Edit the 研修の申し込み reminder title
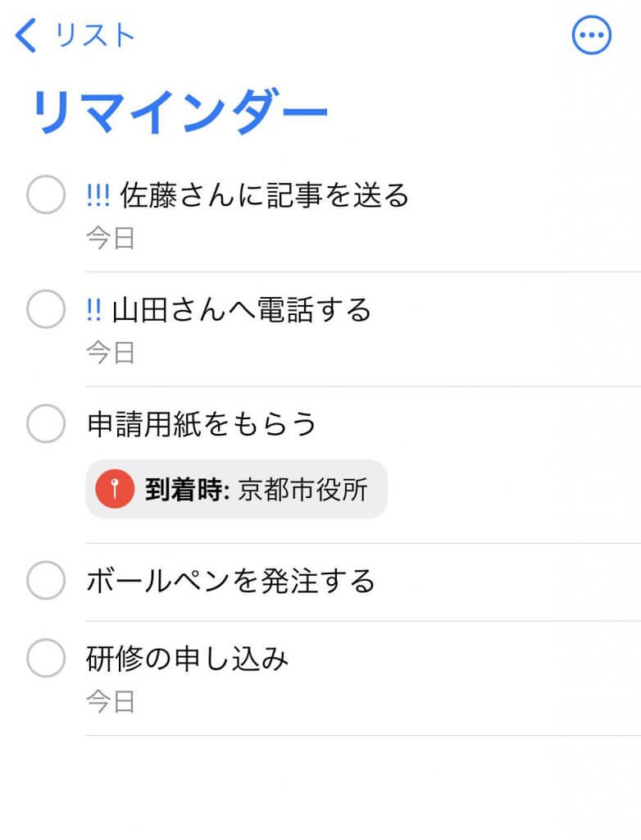This screenshot has width=641, height=840. 188,659
